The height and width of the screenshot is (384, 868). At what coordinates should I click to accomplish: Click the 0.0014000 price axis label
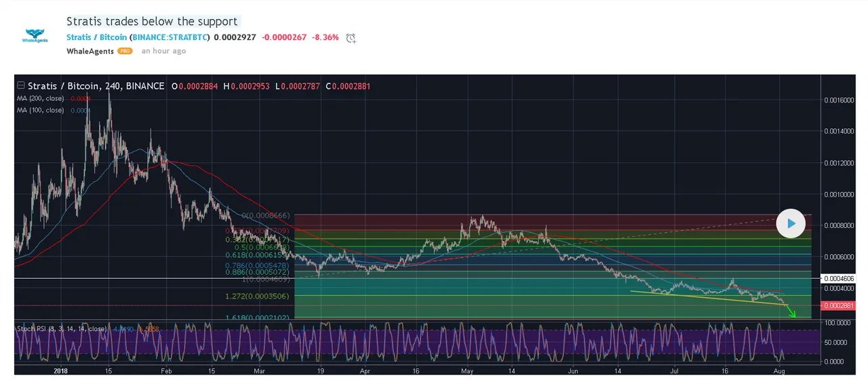[839, 132]
